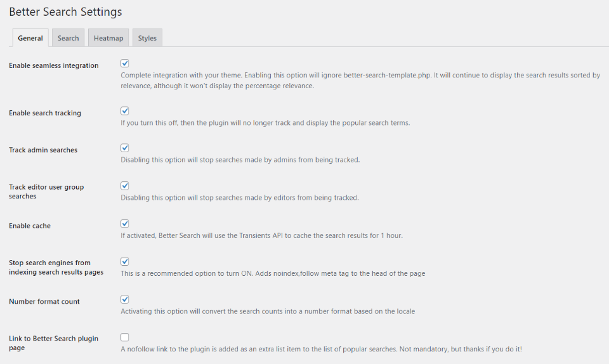This screenshot has width=609, height=364.
Task: Uncheck Track editor user group searches checkbox
Action: click(x=125, y=186)
